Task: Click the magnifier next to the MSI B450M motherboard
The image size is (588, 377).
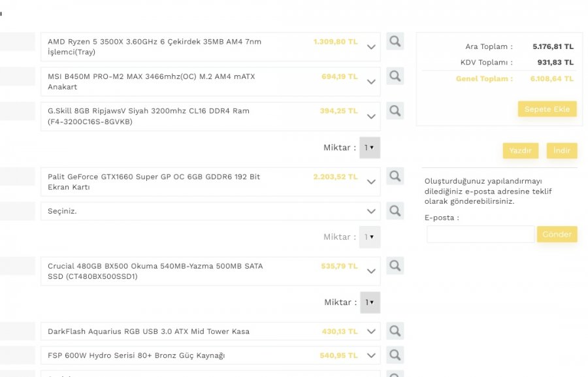Action: (x=395, y=76)
